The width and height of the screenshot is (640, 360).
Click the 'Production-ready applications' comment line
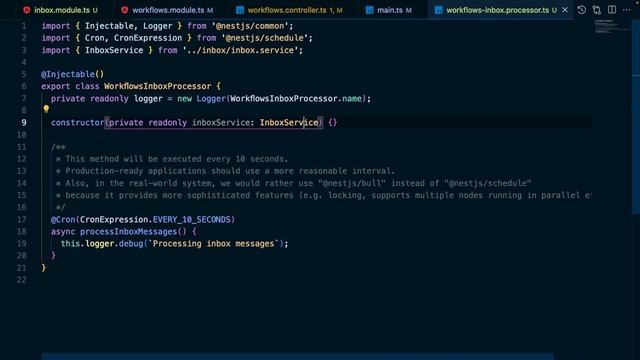tap(225, 171)
